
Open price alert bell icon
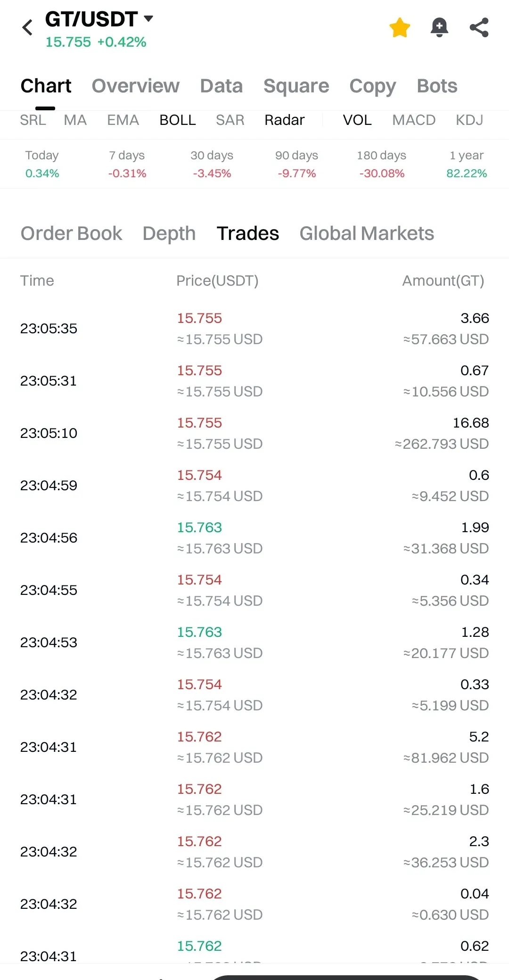(x=439, y=28)
